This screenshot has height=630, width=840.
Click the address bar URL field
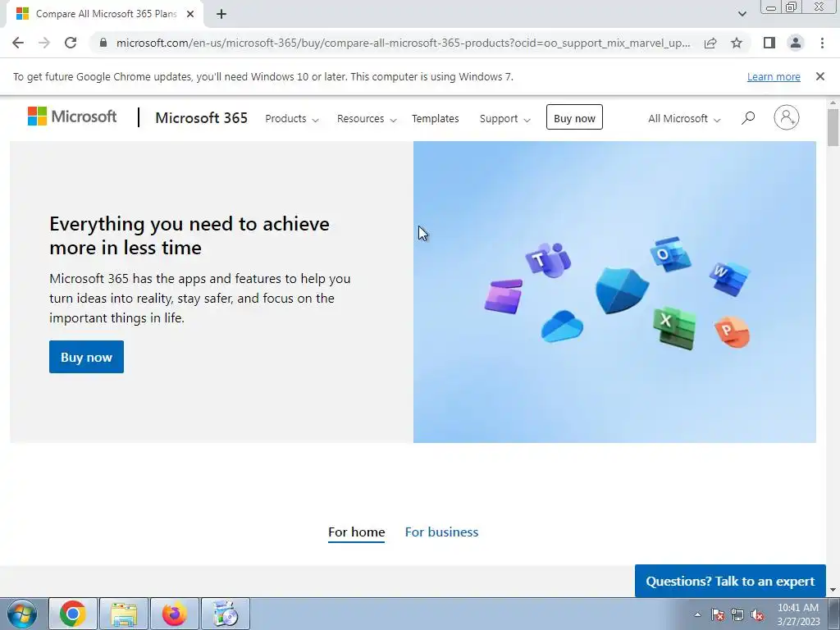pyautogui.click(x=404, y=43)
